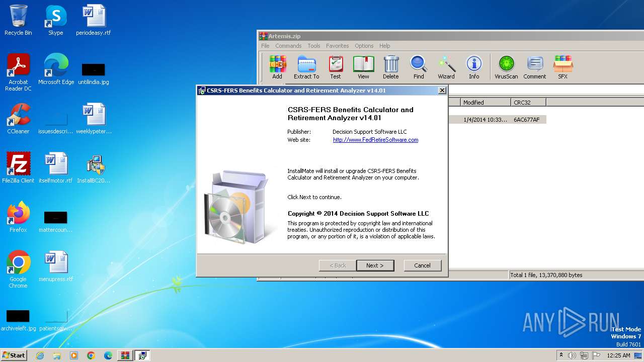The image size is (644, 362).
Task: Click the SFX toolbar icon
Action: pyautogui.click(x=562, y=67)
